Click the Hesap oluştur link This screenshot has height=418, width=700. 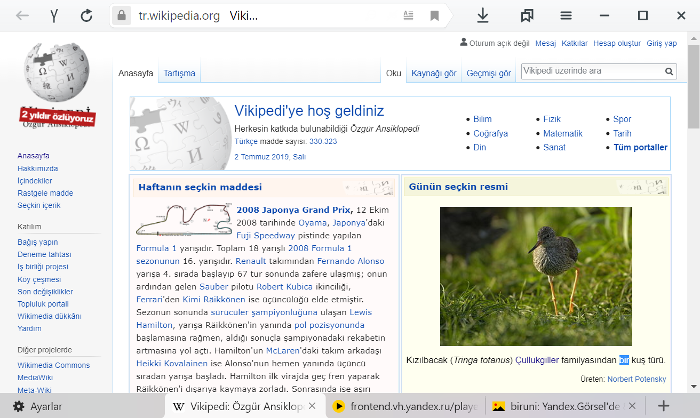[617, 43]
